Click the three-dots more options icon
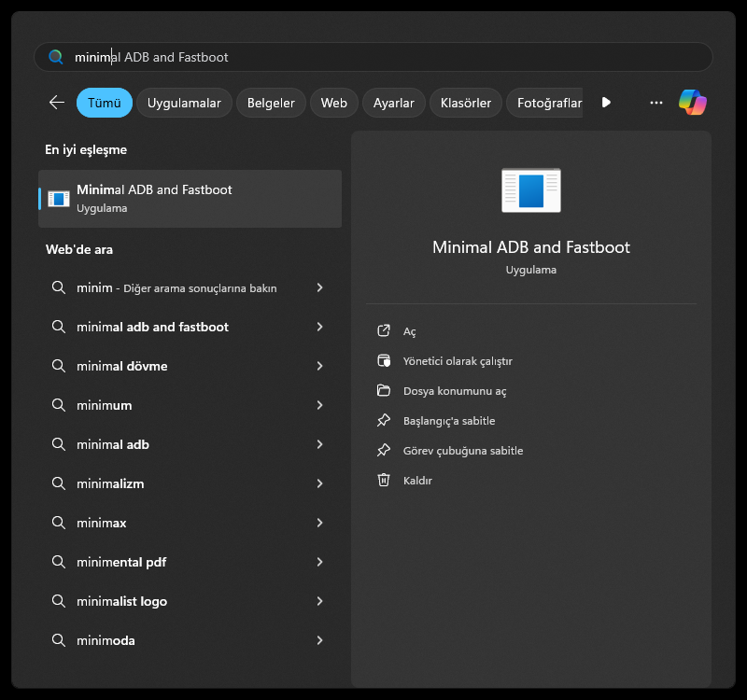Viewport: 747px width, 700px height. tap(656, 103)
